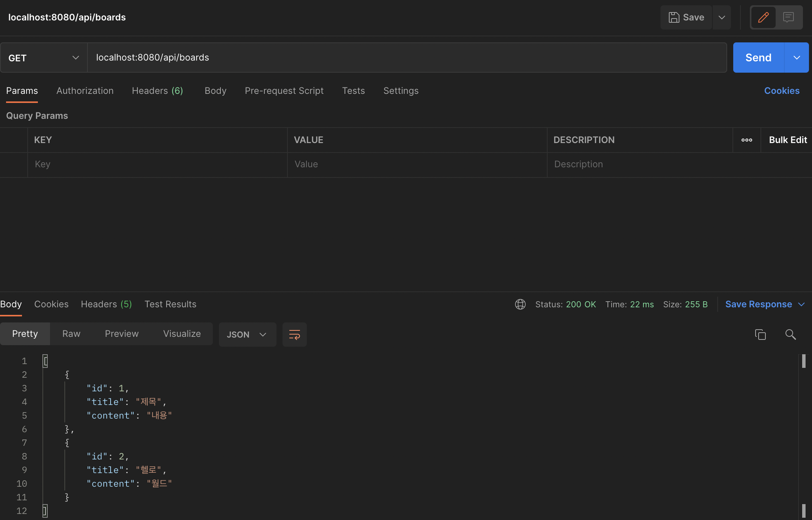The height and width of the screenshot is (520, 812).
Task: Switch response view to Raw
Action: point(71,334)
